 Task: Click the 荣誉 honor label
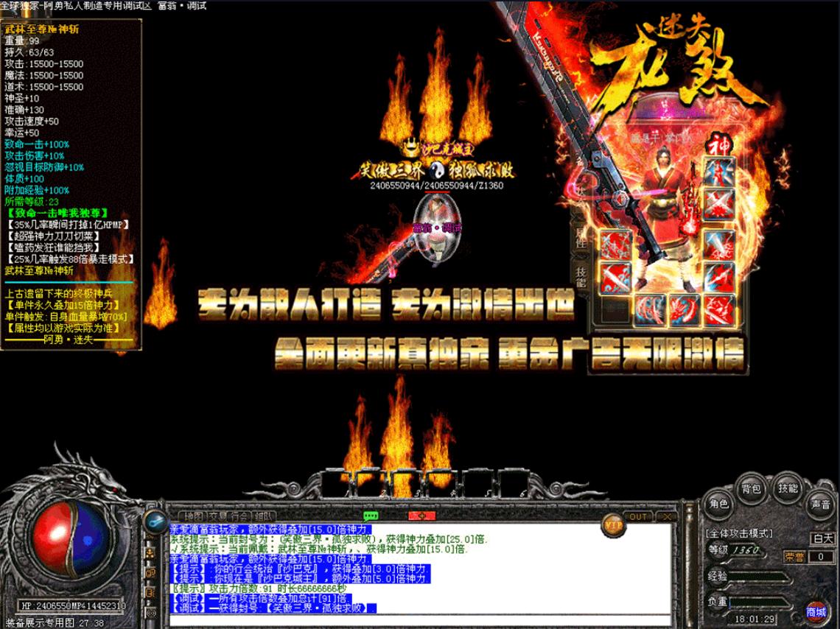tap(794, 557)
